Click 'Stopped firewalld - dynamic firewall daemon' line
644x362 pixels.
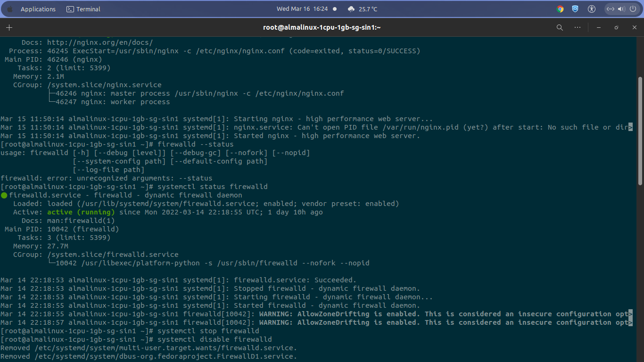pos(210,288)
